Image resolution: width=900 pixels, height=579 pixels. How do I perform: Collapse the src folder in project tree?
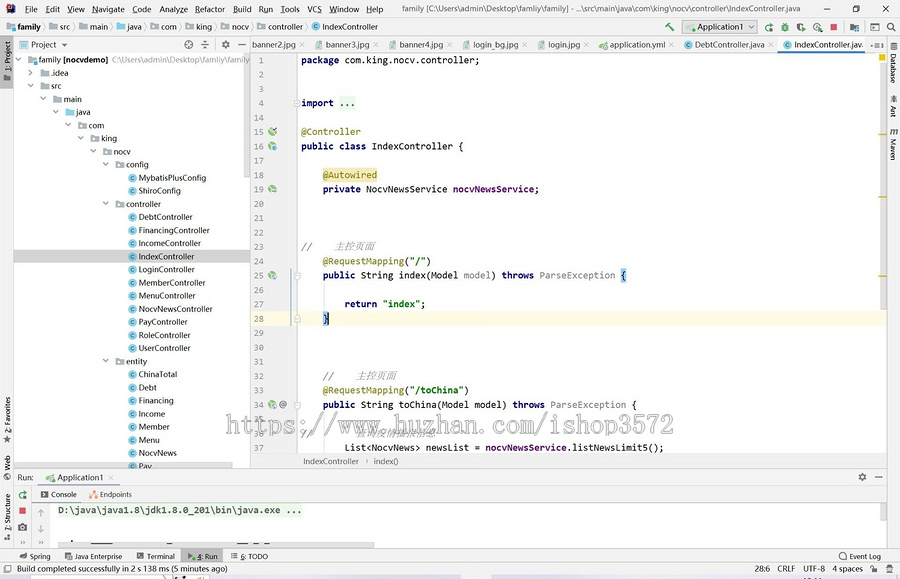[30, 86]
